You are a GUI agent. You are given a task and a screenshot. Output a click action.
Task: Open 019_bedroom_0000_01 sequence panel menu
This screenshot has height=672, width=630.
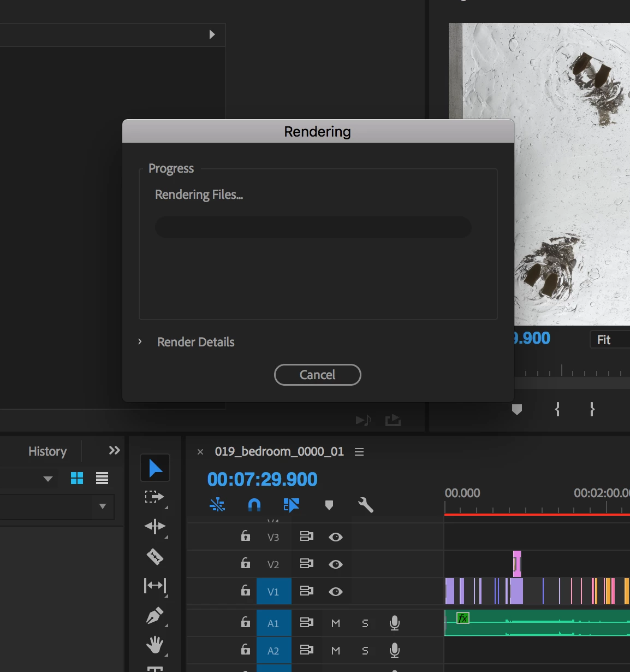click(359, 452)
